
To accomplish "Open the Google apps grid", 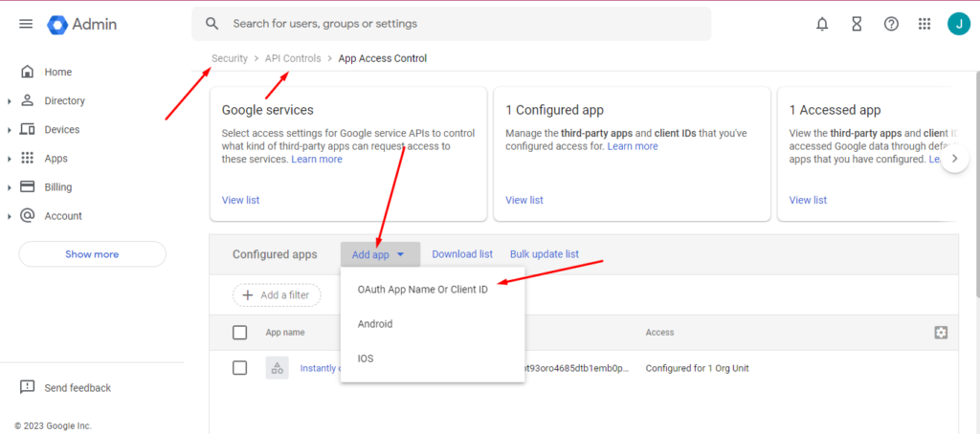I will pyautogui.click(x=924, y=24).
